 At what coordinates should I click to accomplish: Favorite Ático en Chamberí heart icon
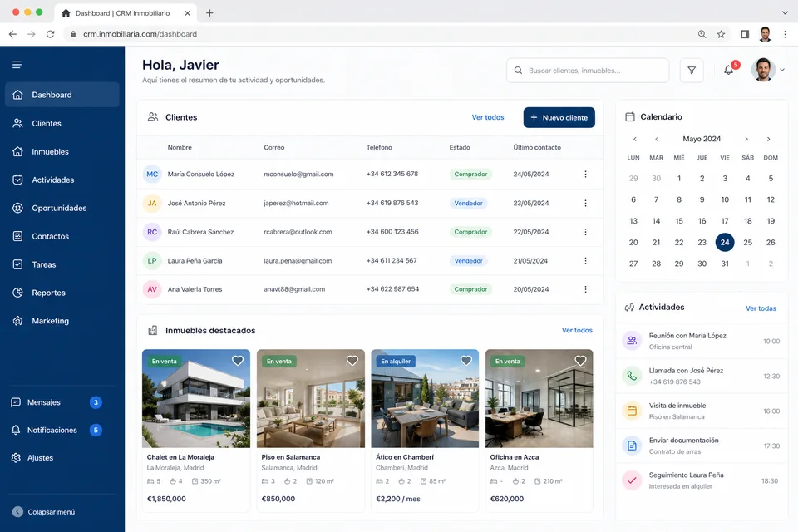[466, 361]
